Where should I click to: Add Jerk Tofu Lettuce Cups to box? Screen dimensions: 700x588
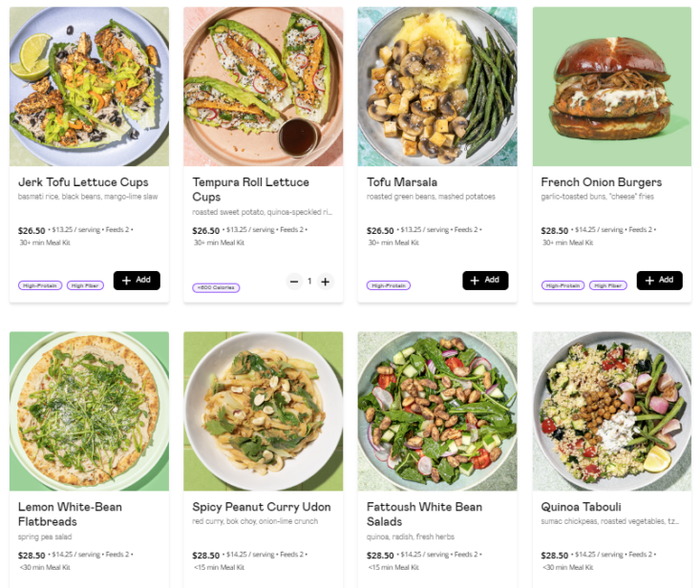pos(137,281)
